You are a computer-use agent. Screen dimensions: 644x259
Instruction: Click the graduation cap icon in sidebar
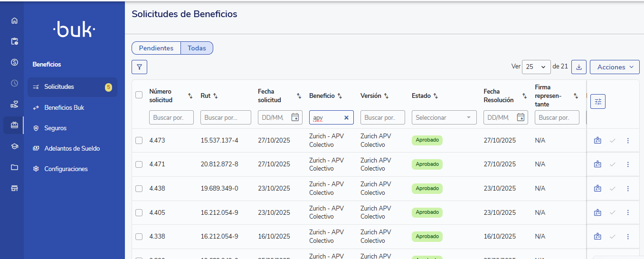[14, 146]
